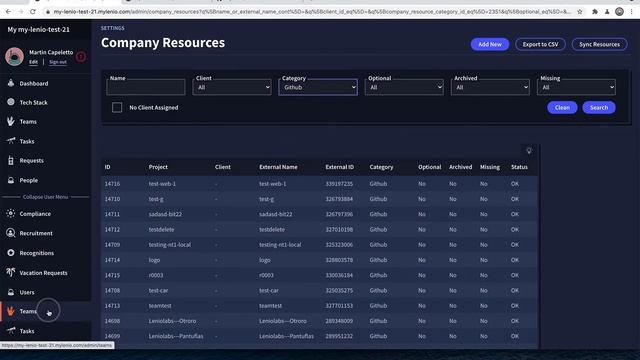
Task: Click the Vacation Requests palm icon
Action: click(x=11, y=272)
